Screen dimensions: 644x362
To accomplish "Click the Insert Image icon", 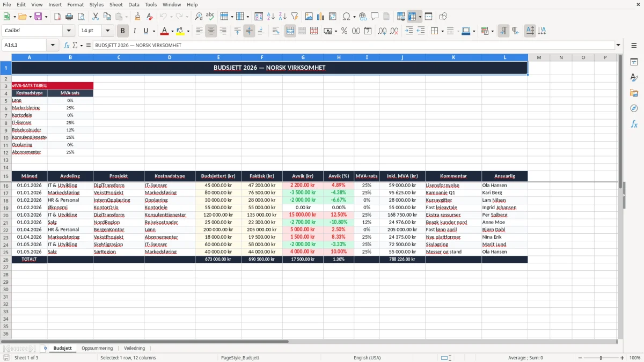I will [309, 17].
